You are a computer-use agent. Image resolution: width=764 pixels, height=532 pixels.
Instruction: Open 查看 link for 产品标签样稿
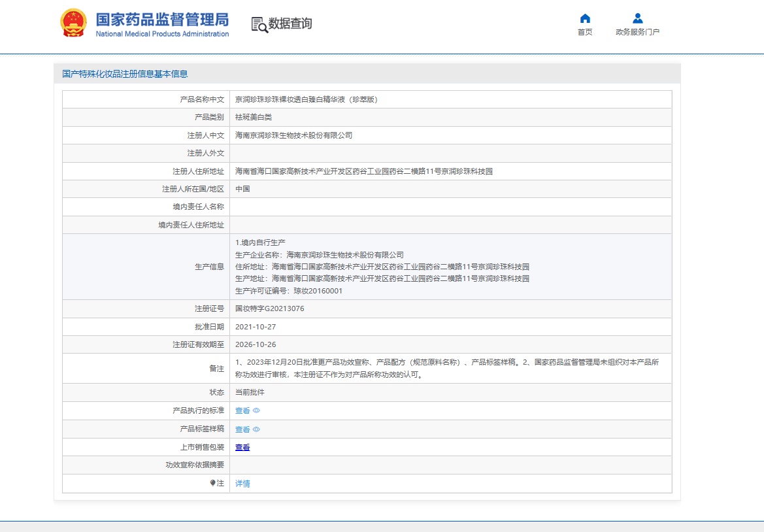click(242, 429)
